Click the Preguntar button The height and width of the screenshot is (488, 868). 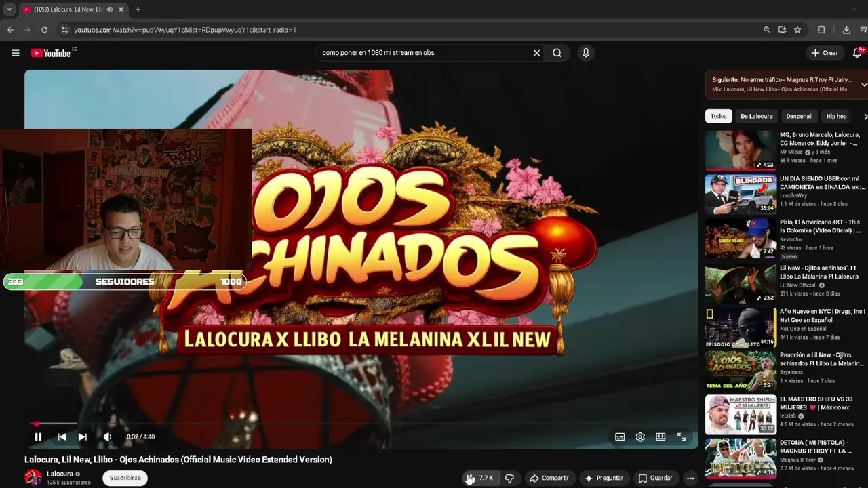[x=604, y=479]
